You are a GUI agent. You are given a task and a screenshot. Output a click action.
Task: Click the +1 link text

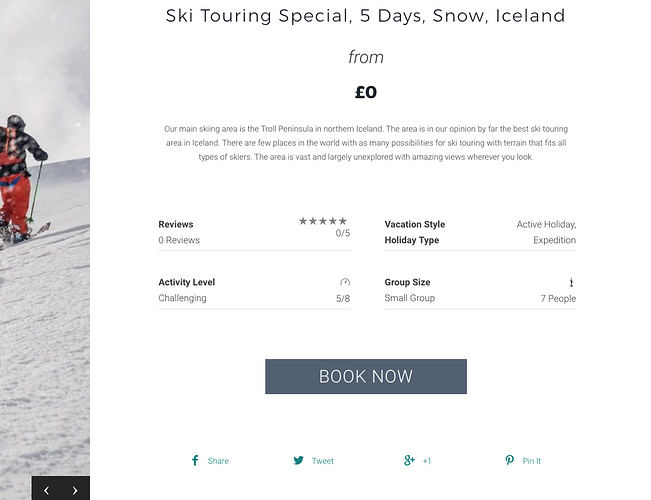[427, 461]
